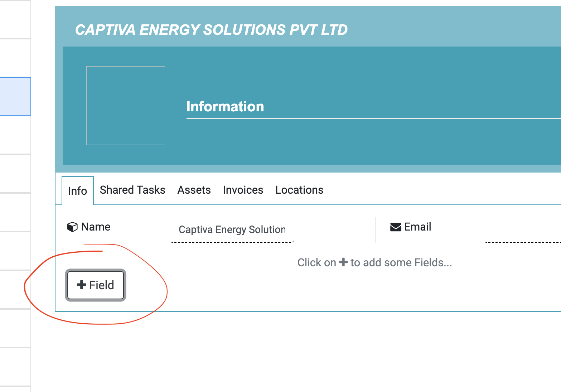Click the Information section heading

point(225,107)
